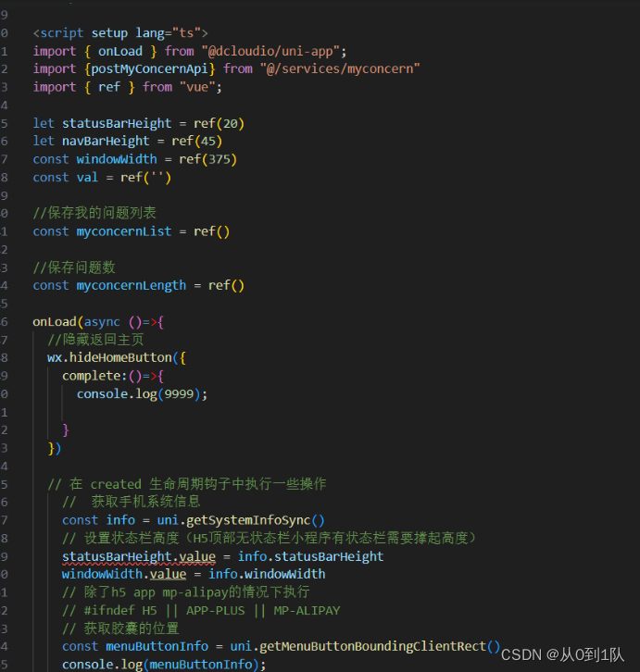Image resolution: width=640 pixels, height=672 pixels.
Task: Click the info constant name declaration
Action: click(x=120, y=520)
